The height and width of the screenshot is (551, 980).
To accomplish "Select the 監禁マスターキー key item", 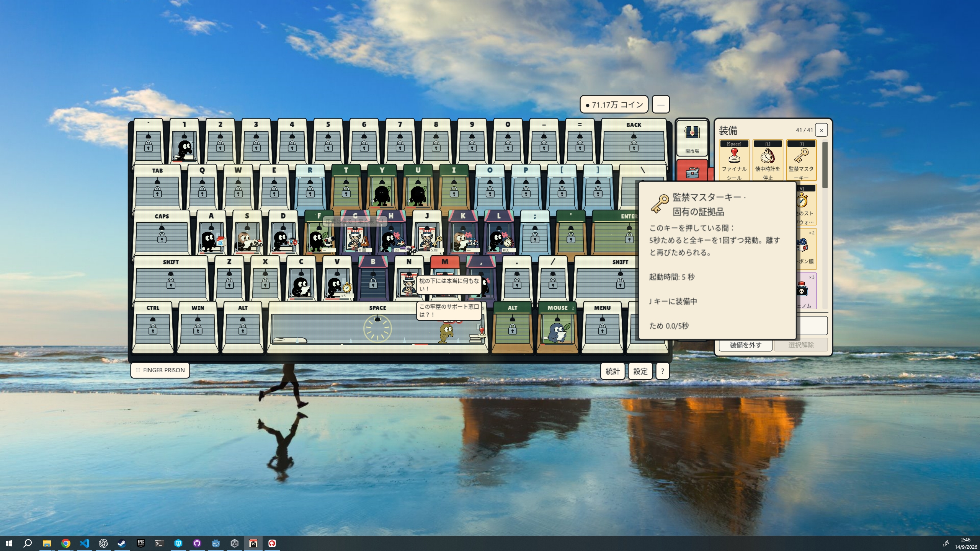I will (801, 160).
